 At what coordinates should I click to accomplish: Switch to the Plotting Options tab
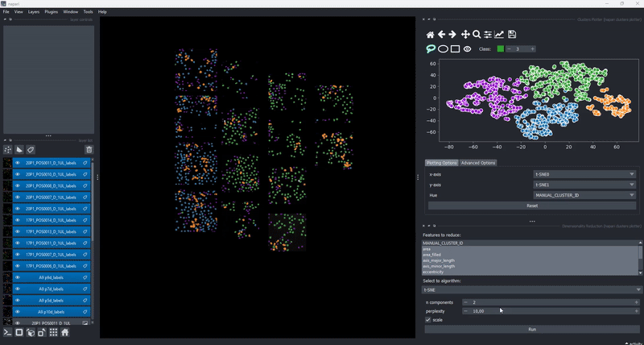441,163
